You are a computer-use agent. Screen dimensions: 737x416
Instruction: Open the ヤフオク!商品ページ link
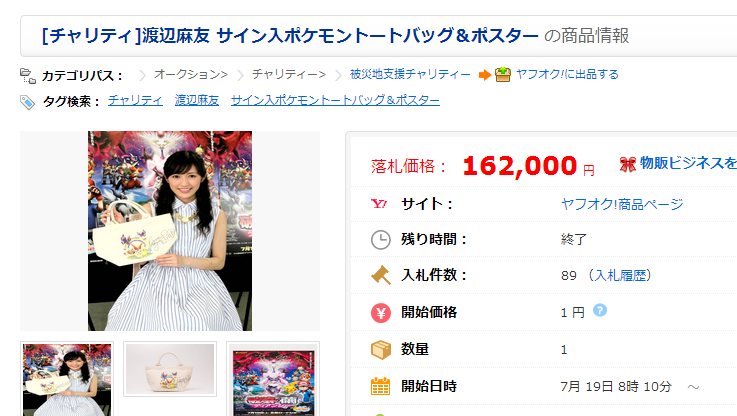[x=622, y=204]
